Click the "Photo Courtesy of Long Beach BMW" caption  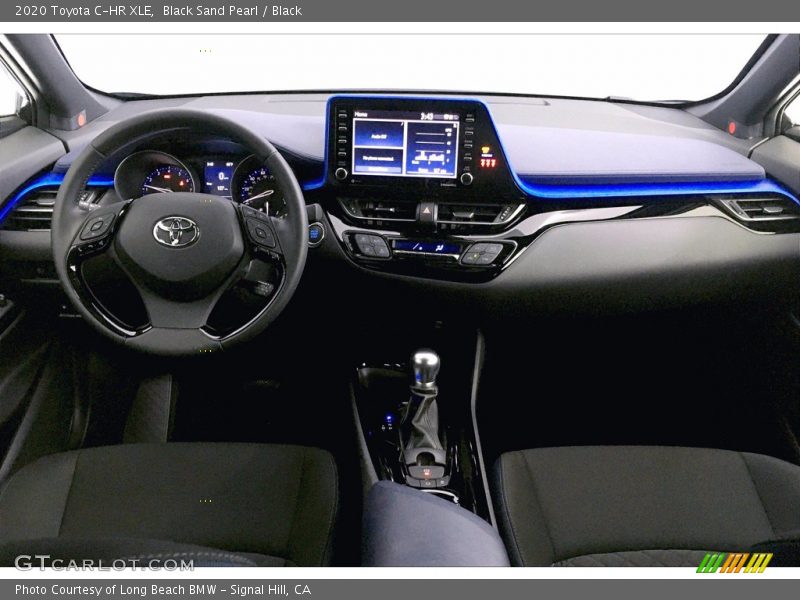pyautogui.click(x=116, y=590)
